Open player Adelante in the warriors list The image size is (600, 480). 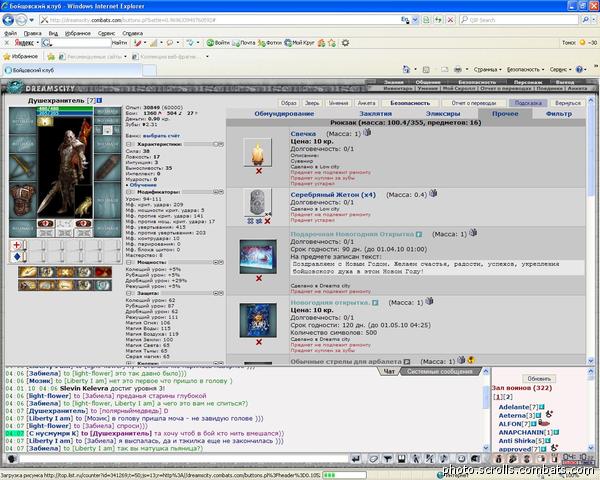coord(514,407)
